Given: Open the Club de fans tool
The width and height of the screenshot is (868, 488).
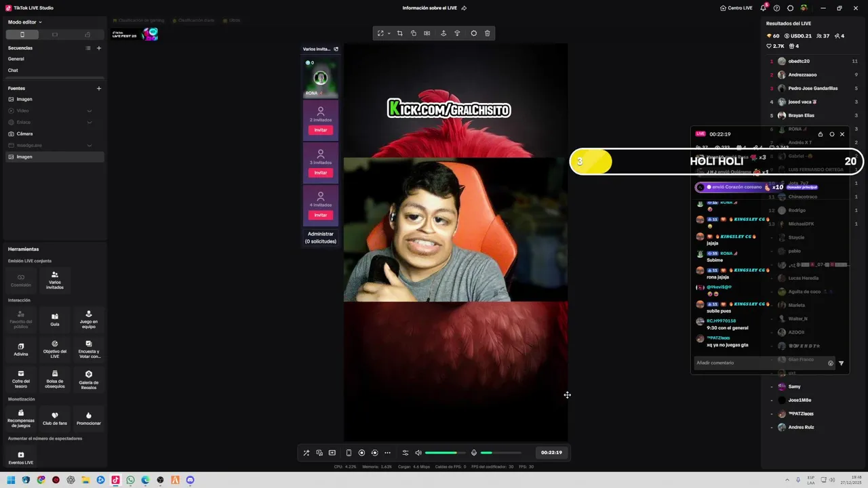Looking at the screenshot, I should (55, 418).
